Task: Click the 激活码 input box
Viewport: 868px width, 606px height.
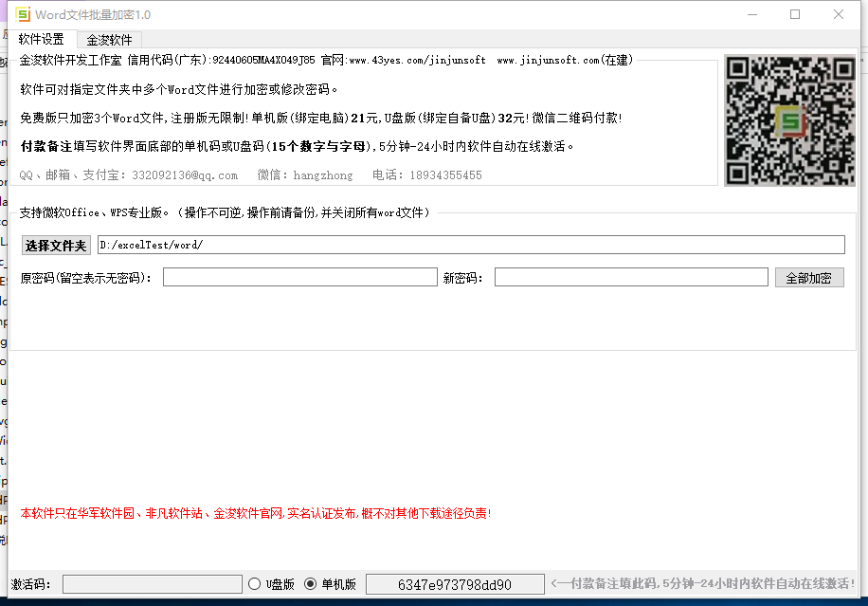Action: 152,584
